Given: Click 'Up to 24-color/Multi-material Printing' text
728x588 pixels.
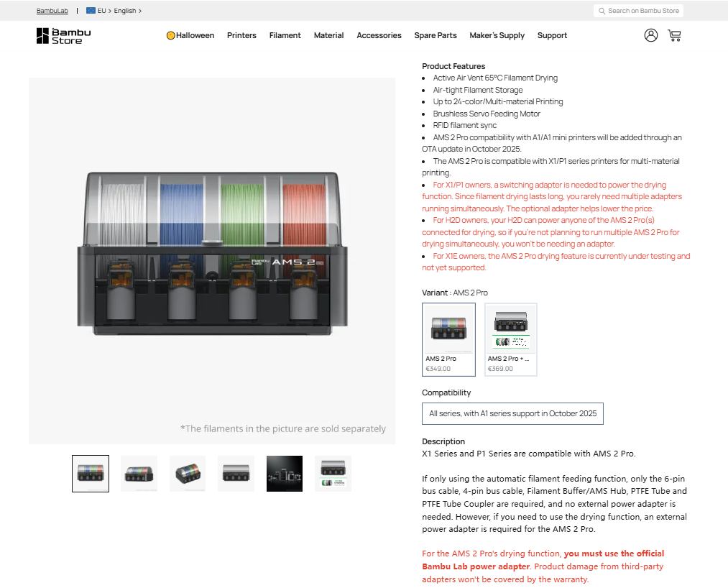Looking at the screenshot, I should 498,101.
